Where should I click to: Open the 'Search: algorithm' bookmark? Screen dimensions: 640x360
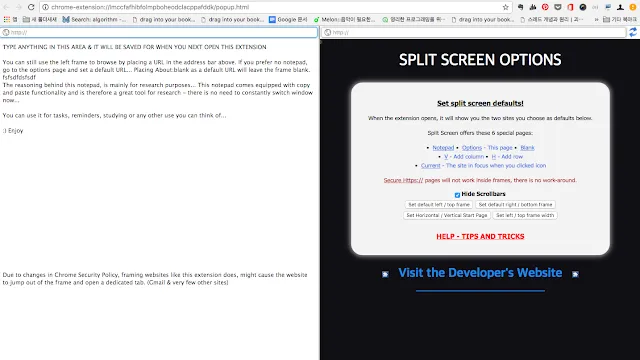(94, 19)
